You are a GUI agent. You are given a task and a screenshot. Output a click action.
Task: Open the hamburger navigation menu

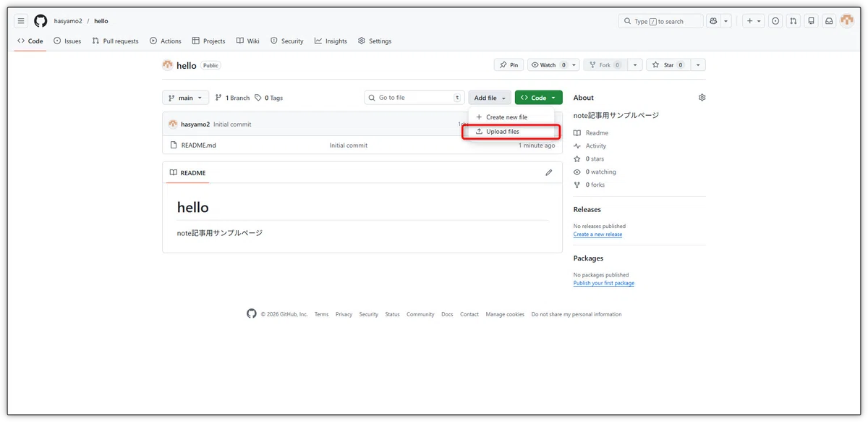coord(21,21)
